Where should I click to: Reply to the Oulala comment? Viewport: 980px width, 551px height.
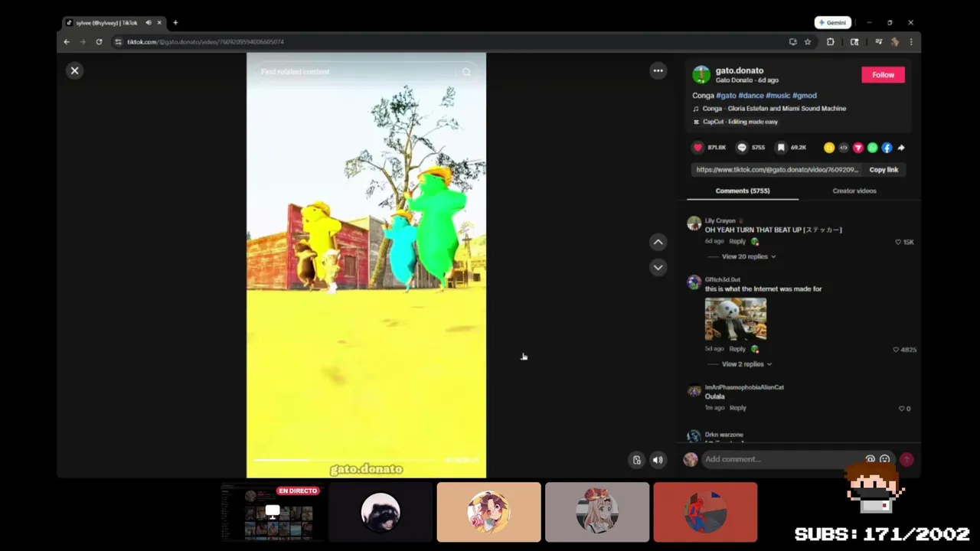(737, 408)
